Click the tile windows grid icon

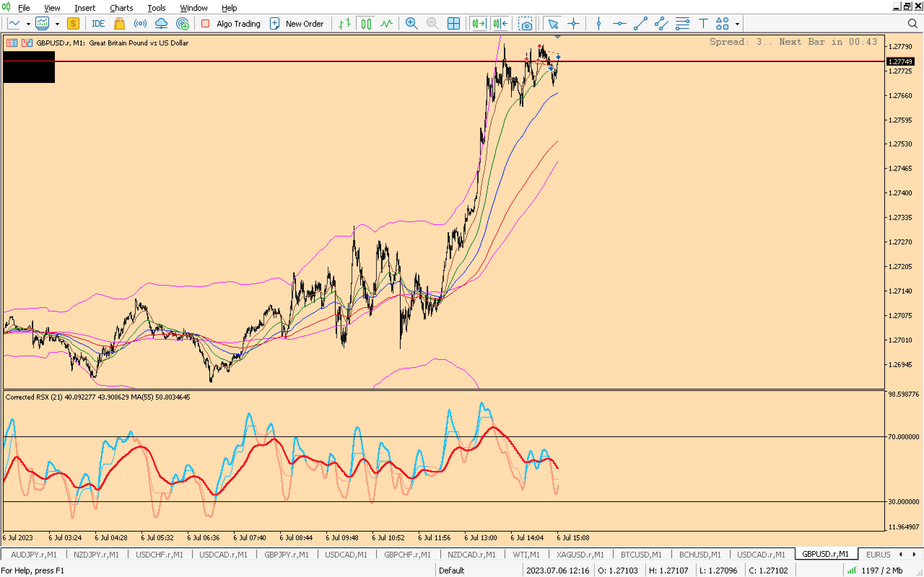pos(453,24)
